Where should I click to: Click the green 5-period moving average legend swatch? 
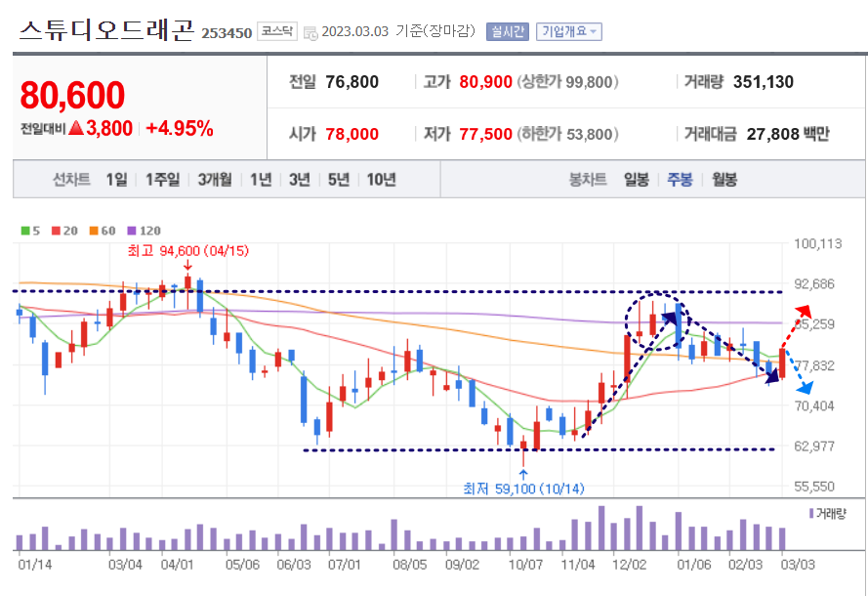25,231
